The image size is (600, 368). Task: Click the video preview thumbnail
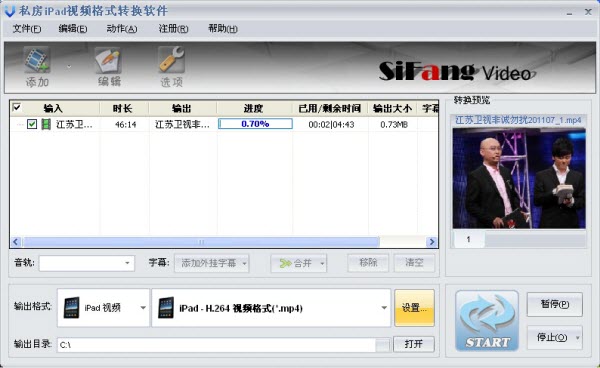(x=519, y=178)
